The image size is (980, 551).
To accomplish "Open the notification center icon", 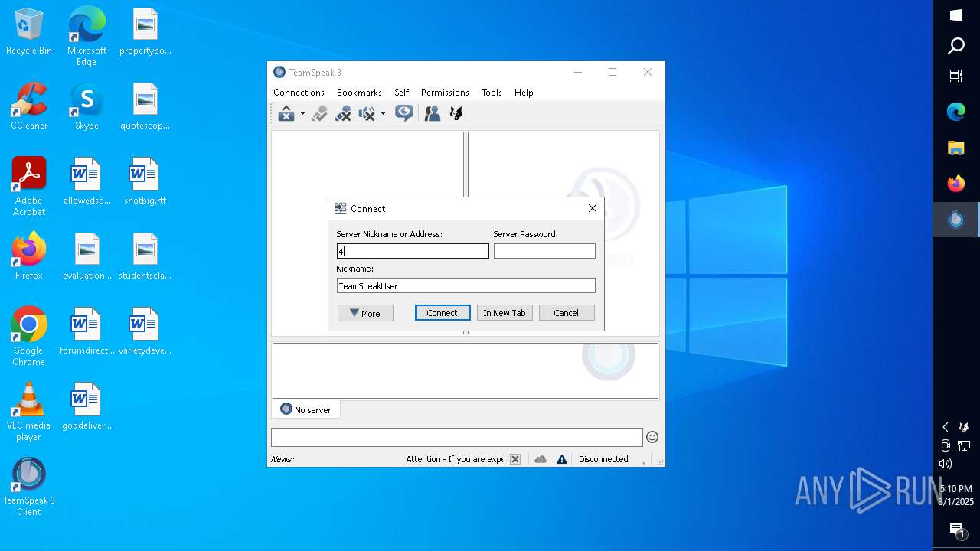I will 956,530.
